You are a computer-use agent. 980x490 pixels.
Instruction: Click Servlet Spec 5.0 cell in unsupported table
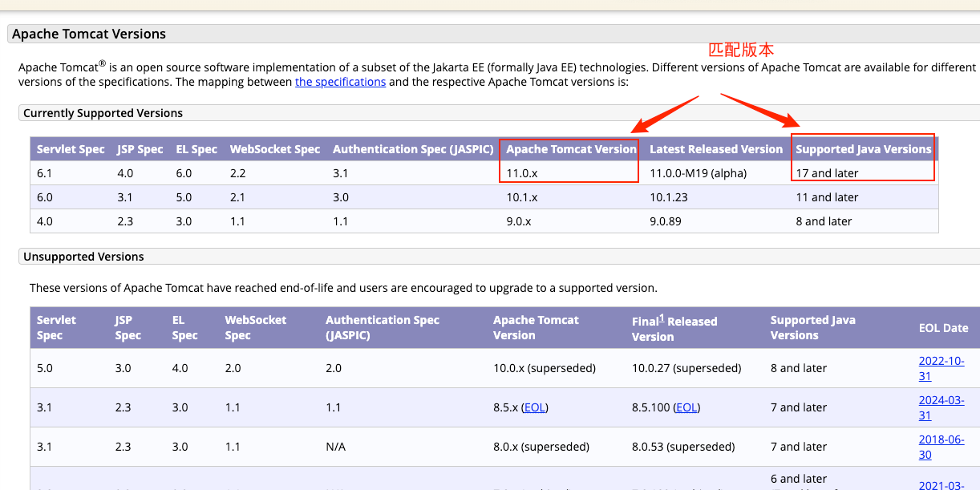[45, 368]
